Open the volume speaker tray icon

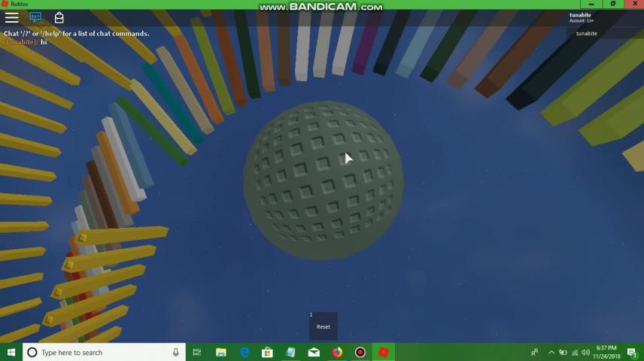click(585, 353)
